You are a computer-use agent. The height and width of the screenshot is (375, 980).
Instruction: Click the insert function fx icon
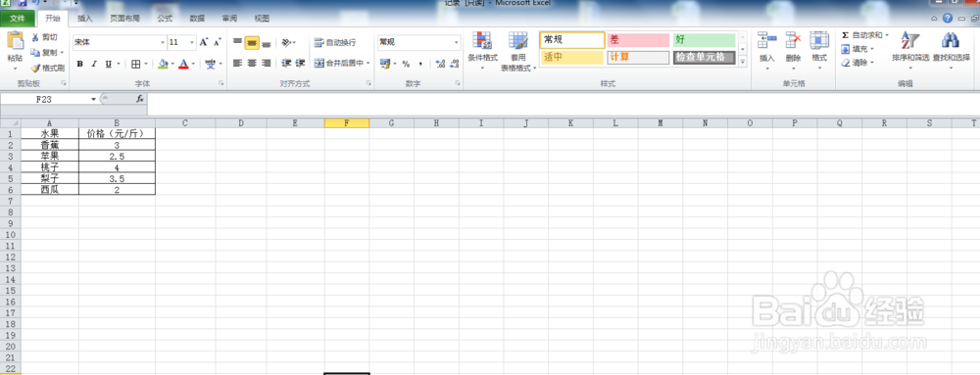click(x=140, y=99)
